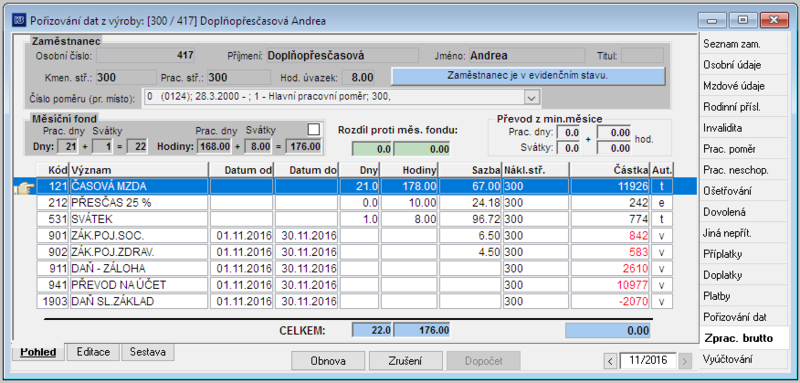Open the Mzdové údaje side tab
The image size is (800, 383).
743,86
